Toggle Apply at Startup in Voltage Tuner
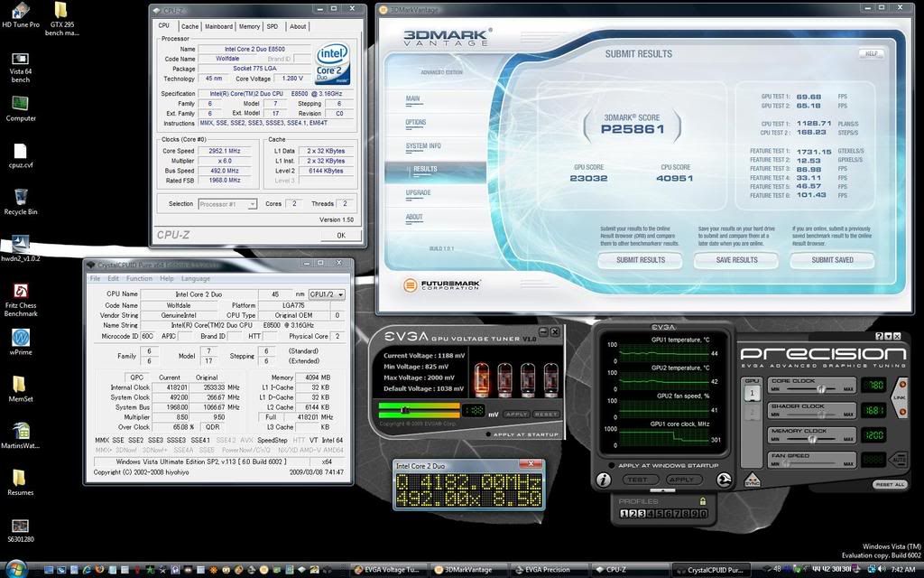Viewport: 924px width, 578px height. pos(488,434)
